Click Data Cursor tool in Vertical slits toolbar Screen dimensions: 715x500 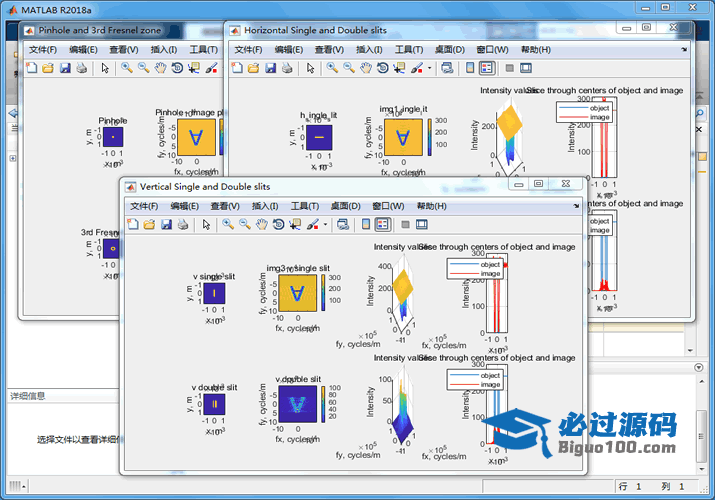pos(293,224)
